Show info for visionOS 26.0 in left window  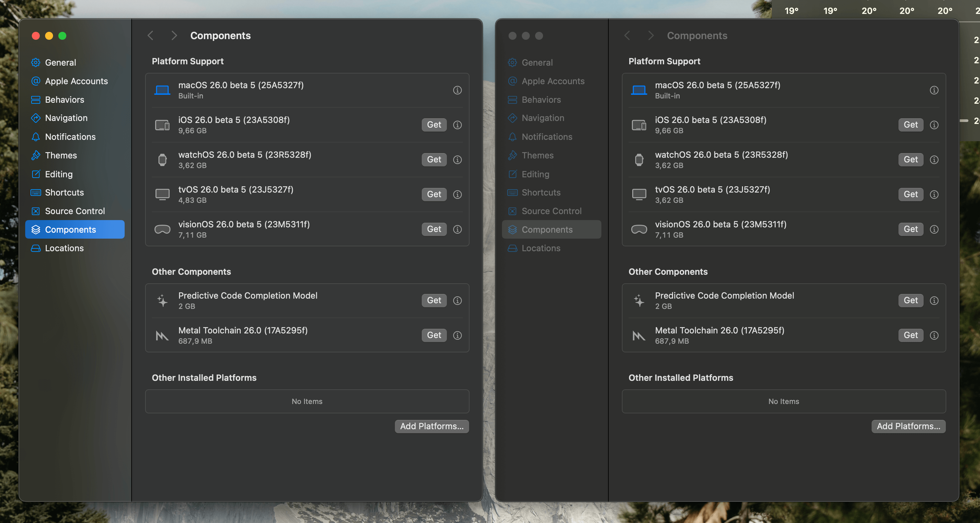[x=457, y=229]
